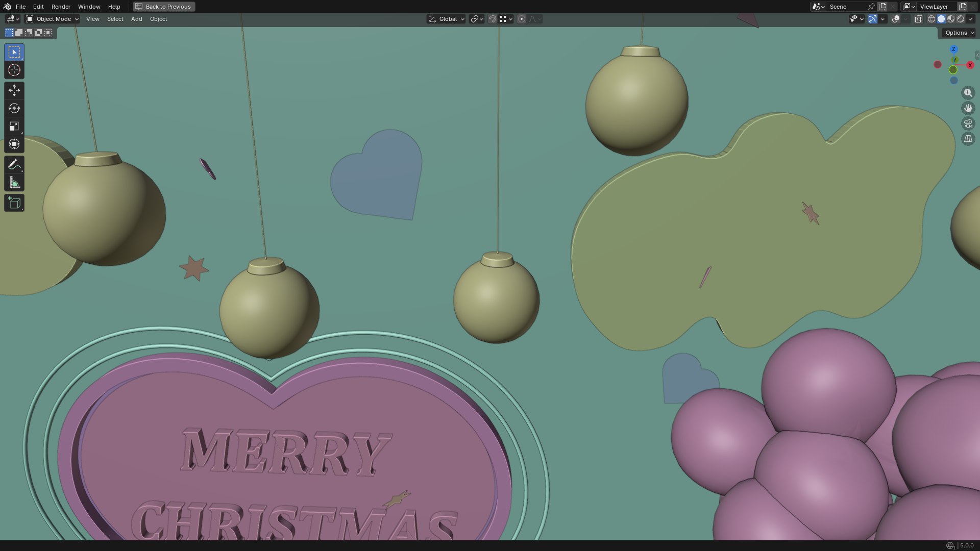
Task: Toggle viewport gizmos display
Action: 873,19
